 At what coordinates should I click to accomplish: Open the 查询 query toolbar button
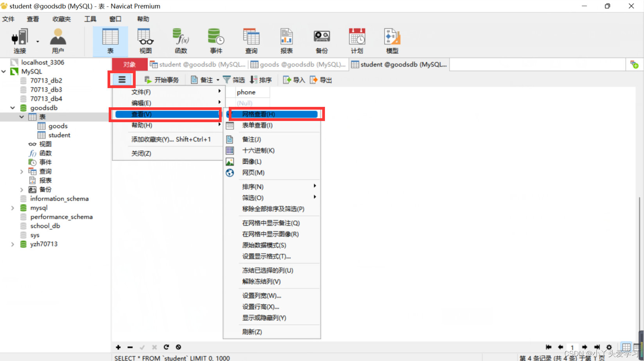click(x=251, y=41)
